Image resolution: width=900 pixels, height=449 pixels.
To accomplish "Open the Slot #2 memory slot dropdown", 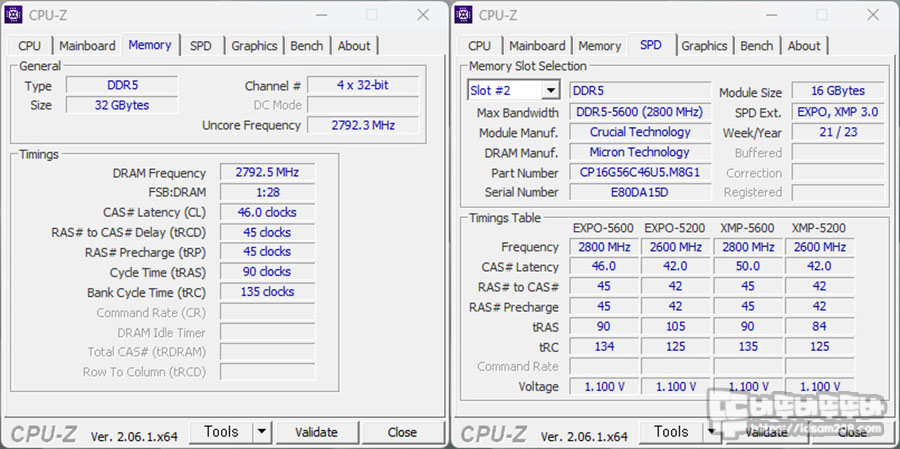I will click(550, 90).
